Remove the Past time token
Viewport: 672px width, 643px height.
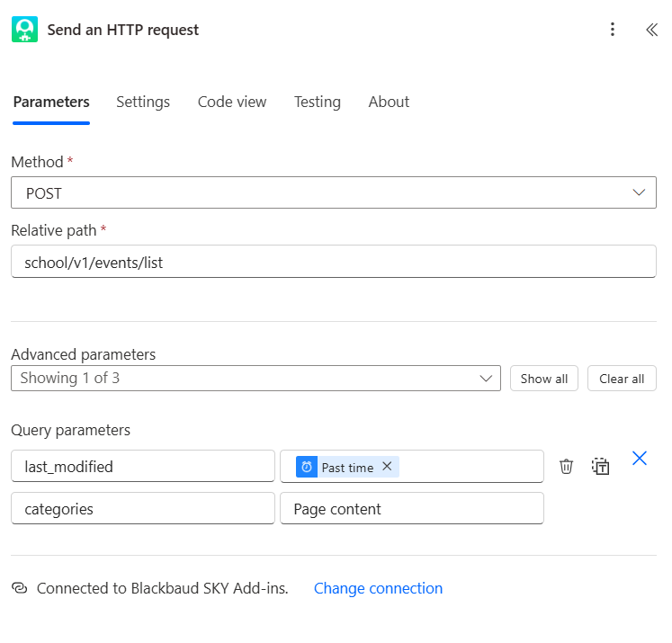[387, 467]
